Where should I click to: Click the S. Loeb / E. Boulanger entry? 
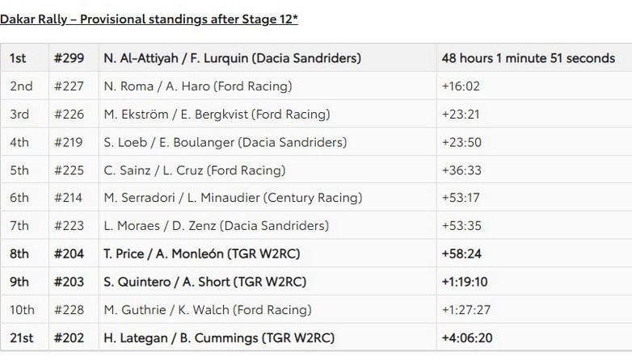[225, 142]
